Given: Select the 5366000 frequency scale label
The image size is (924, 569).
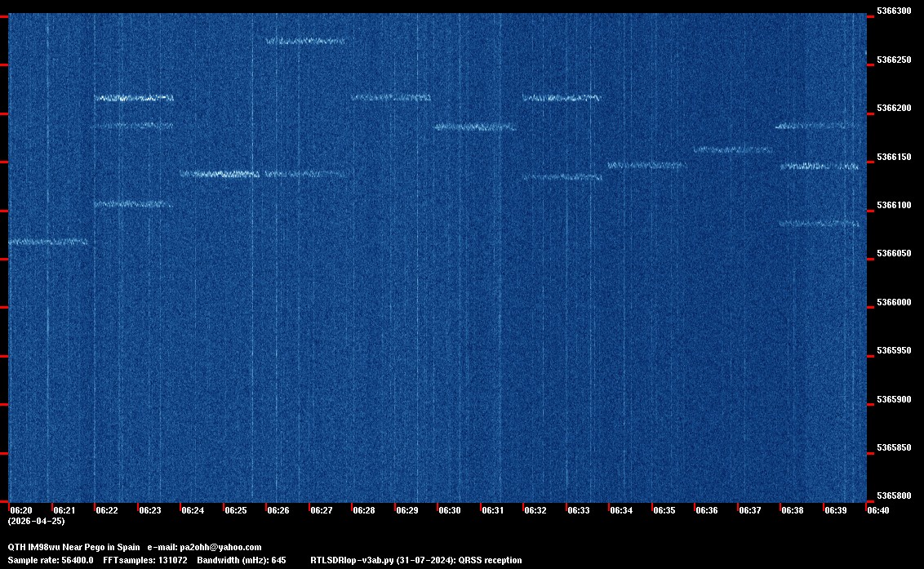Looking at the screenshot, I should coord(893,303).
